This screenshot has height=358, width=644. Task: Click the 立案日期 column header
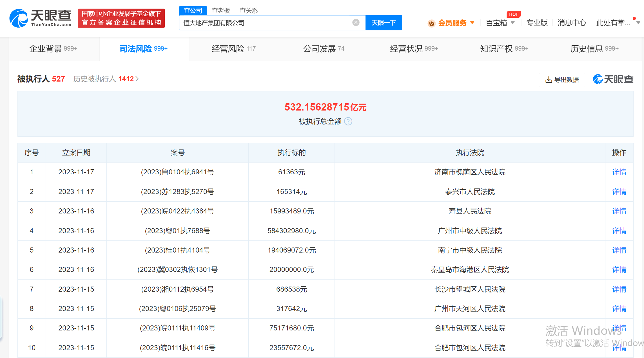76,153
